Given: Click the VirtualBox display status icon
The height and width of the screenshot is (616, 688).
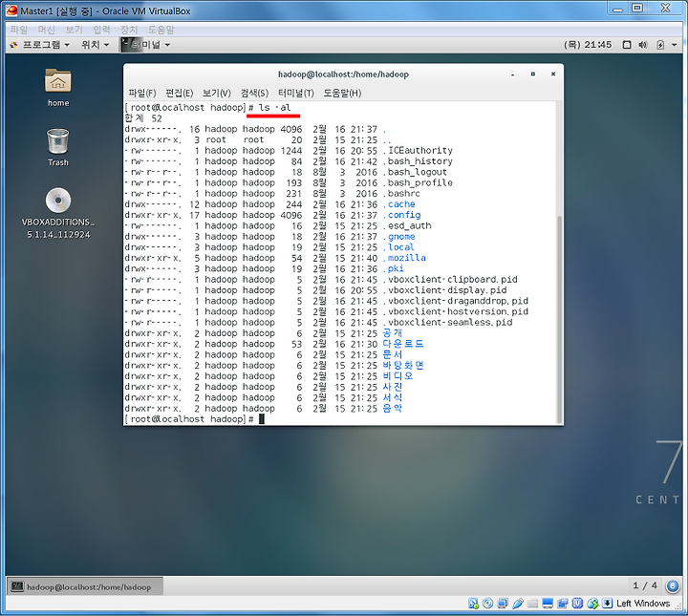Looking at the screenshot, I should (548, 604).
